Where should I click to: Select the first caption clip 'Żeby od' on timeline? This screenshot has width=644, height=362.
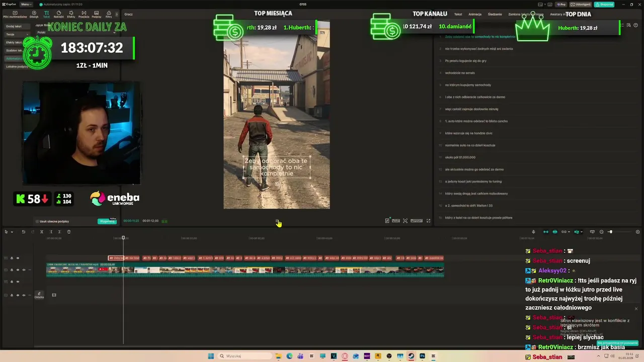click(x=116, y=258)
